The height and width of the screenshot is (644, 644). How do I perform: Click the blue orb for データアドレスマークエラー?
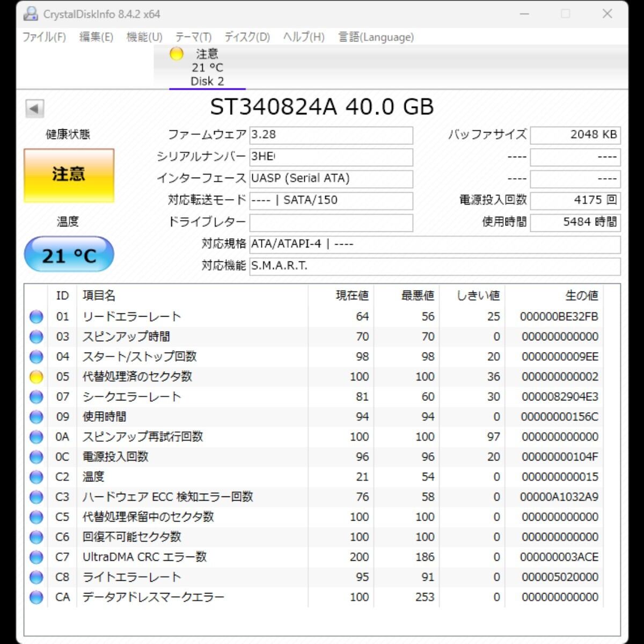pos(36,597)
